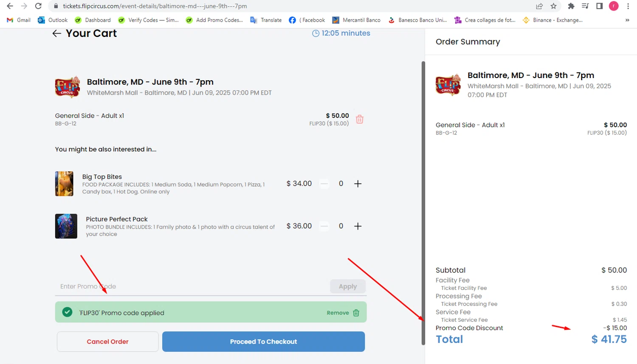The image size is (637, 364).
Task: Click the padlock site info icon
Action: (x=56, y=6)
